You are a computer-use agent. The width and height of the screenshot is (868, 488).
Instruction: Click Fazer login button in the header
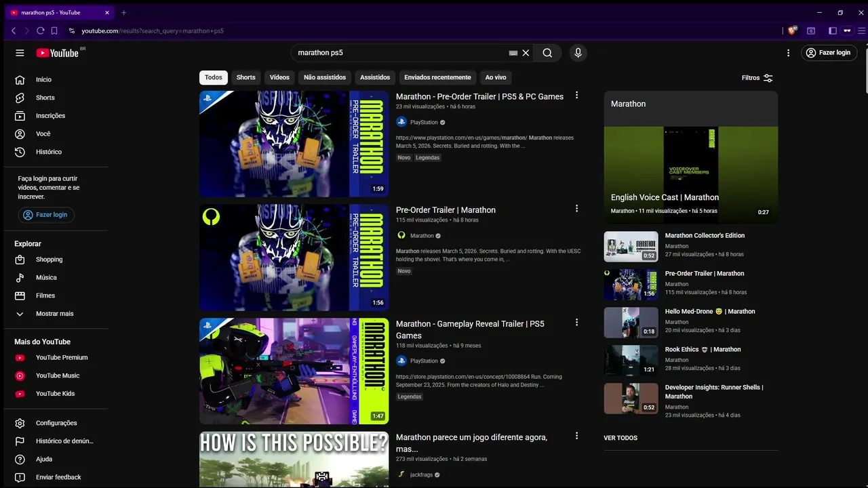(x=829, y=53)
